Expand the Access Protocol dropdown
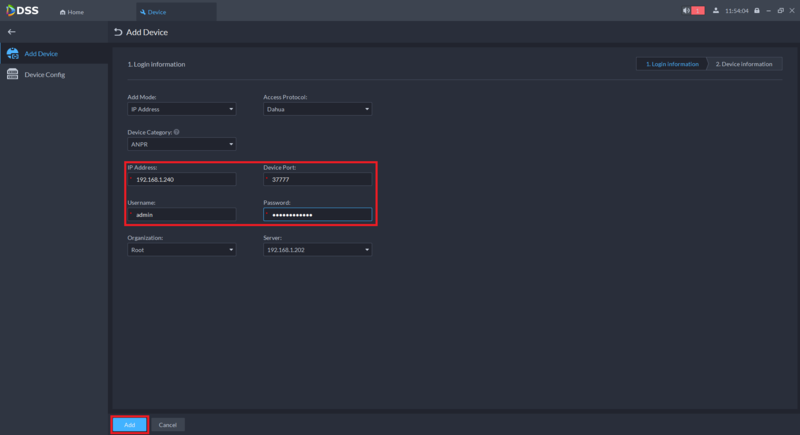800x435 pixels. (x=317, y=109)
